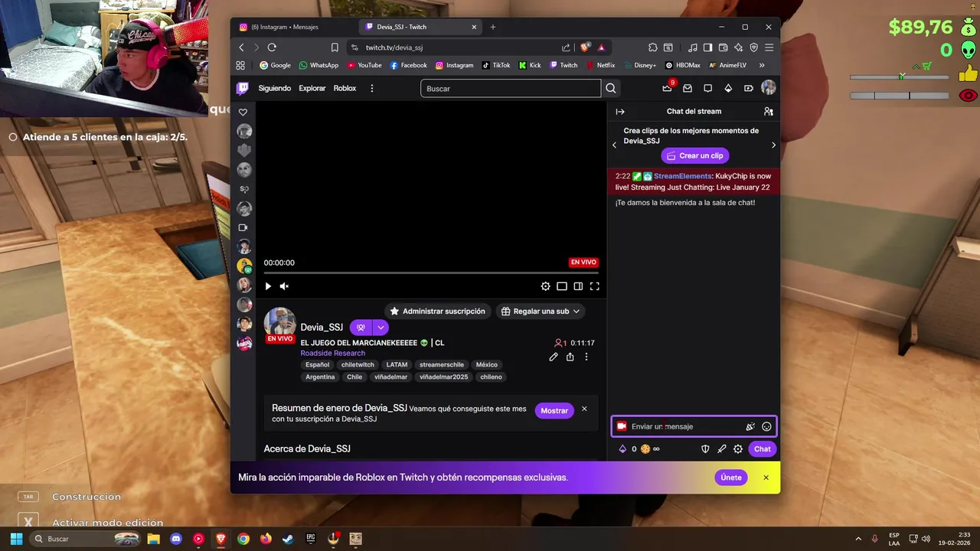Select the viñadelmar2025 tag
This screenshot has height=551, width=980.
click(443, 377)
